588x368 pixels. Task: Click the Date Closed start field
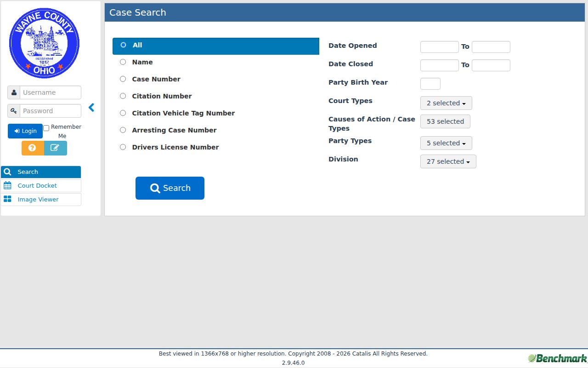click(440, 65)
